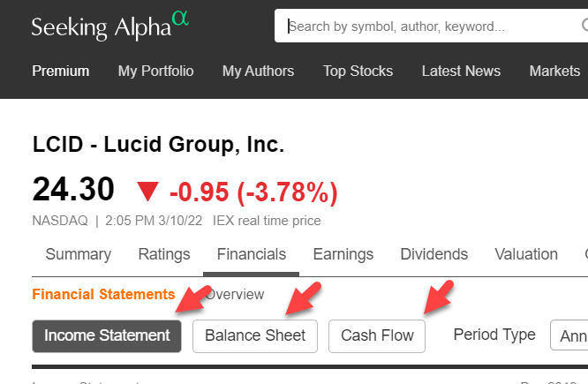The height and width of the screenshot is (384, 588).
Task: Switch to the Ratings tab
Action: (x=164, y=254)
